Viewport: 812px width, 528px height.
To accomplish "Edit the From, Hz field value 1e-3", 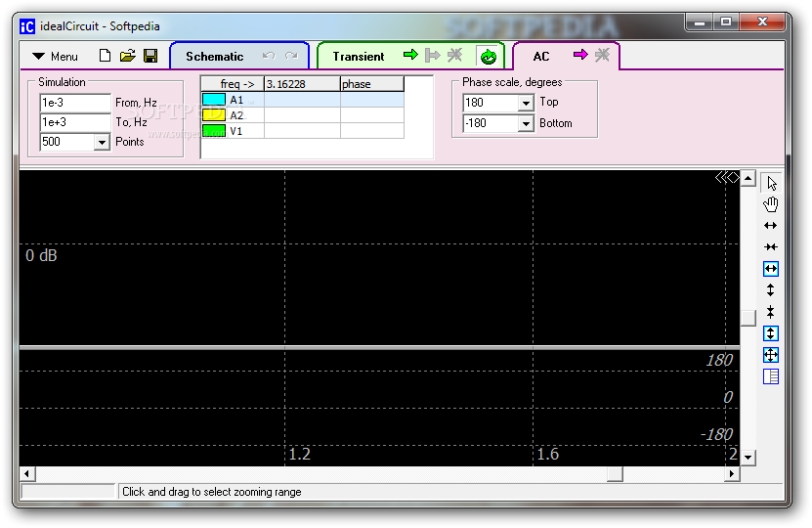I will pyautogui.click(x=75, y=103).
